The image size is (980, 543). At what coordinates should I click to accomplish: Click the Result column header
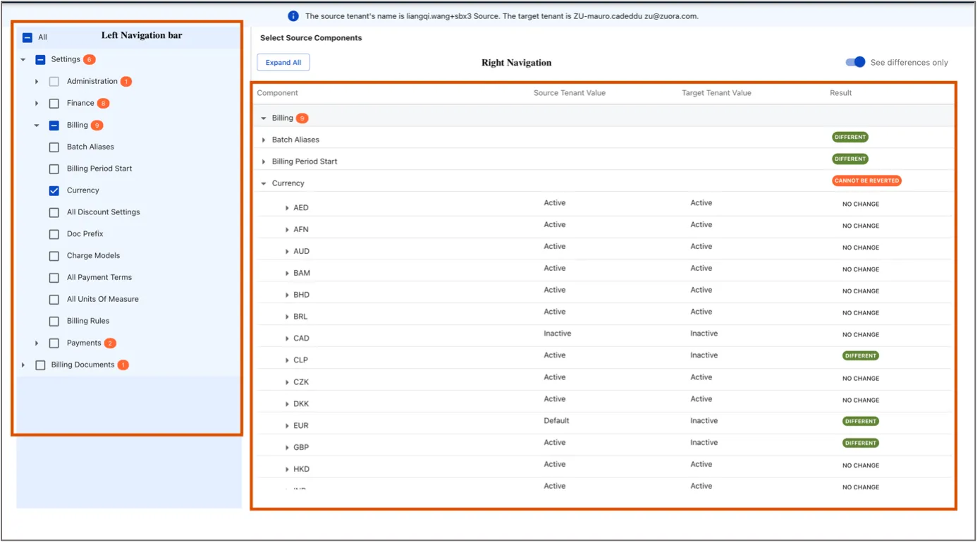[840, 93]
